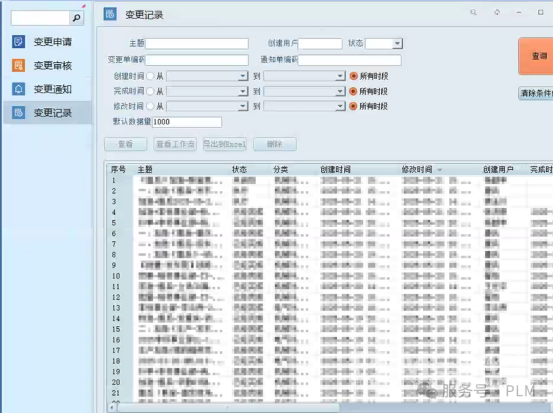Open the 变更审核 sidebar icon
The height and width of the screenshot is (413, 553).
(x=18, y=65)
